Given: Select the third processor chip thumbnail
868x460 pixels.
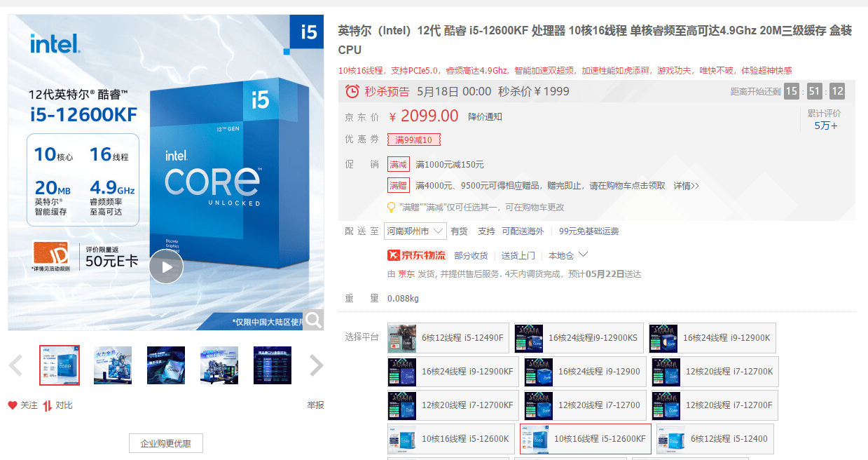Looking at the screenshot, I should pos(166,365).
